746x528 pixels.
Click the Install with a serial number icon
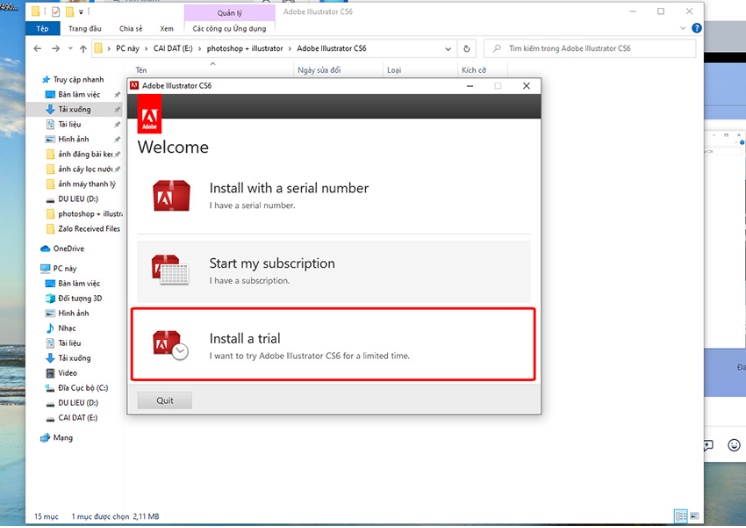coord(171,195)
